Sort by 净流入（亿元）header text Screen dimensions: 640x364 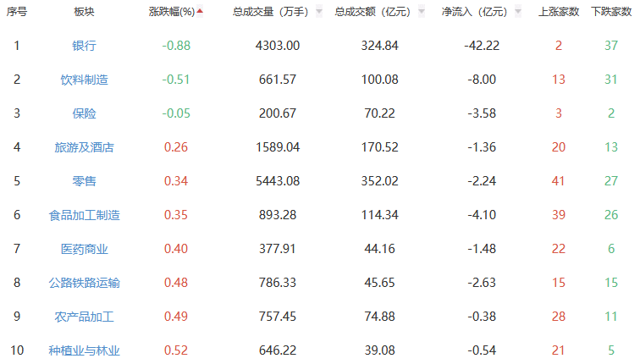(x=474, y=12)
